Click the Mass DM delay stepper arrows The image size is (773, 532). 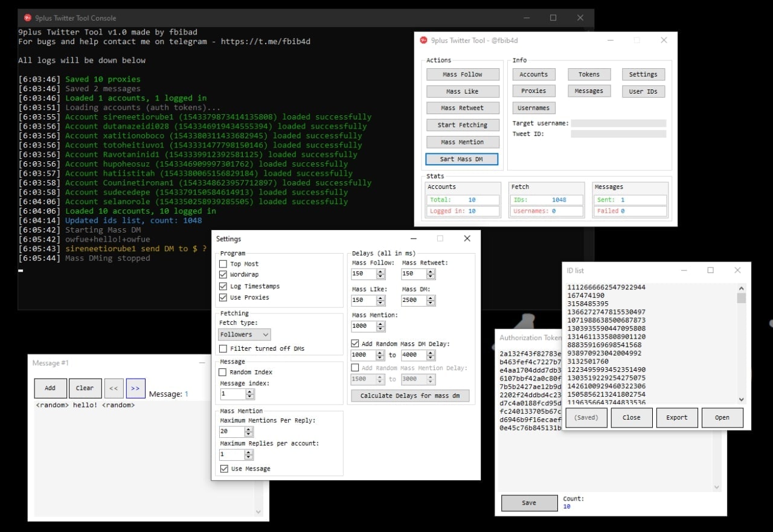[x=430, y=300]
